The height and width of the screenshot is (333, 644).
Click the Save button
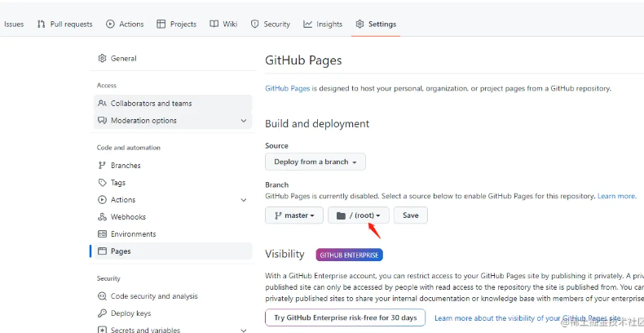tap(411, 215)
